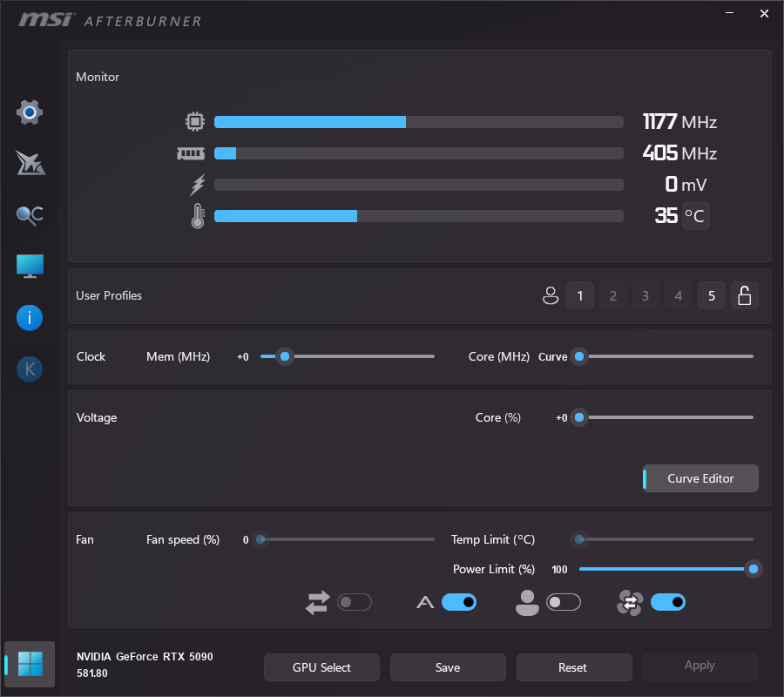Click the MSI Kombustor jet icon
Viewport: 784px width, 697px height.
(30, 163)
